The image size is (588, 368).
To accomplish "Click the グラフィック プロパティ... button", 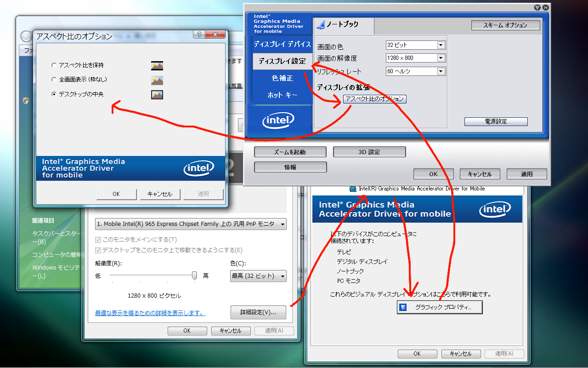I will [440, 307].
